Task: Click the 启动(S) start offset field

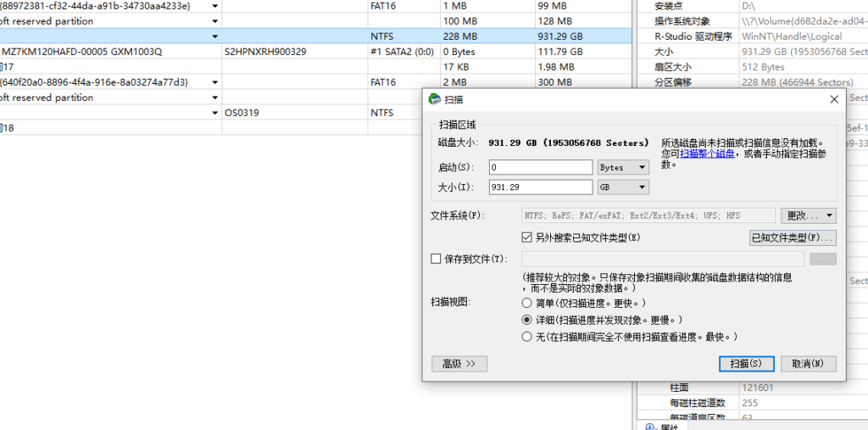Action: [541, 167]
